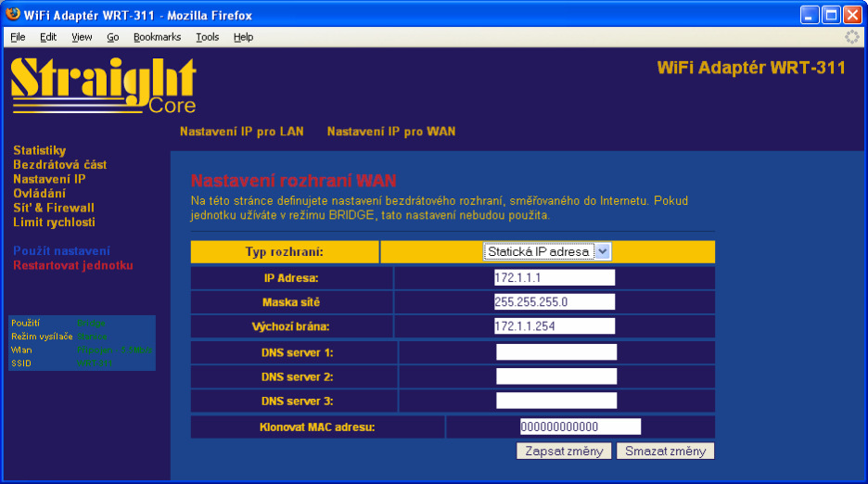
Task: Maximize the Firefox window
Action: tap(832, 15)
